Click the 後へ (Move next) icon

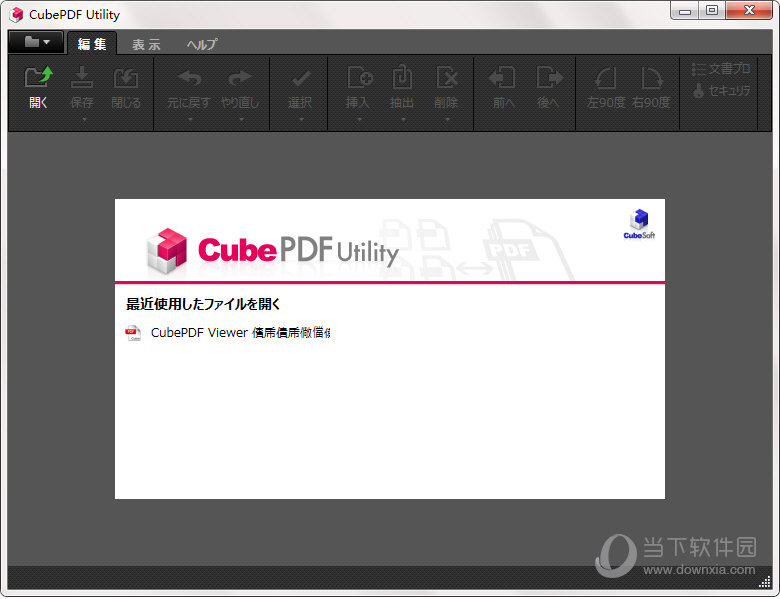[x=549, y=77]
